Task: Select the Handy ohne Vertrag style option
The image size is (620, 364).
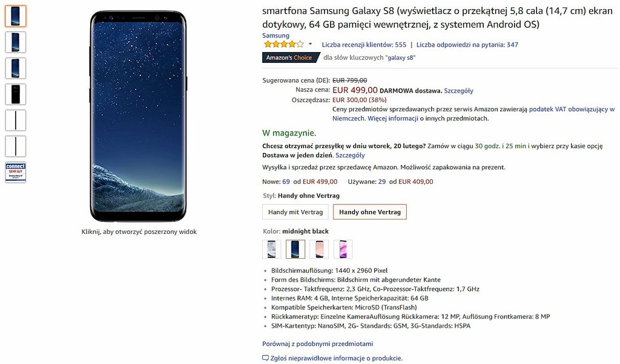Action: coord(370,212)
